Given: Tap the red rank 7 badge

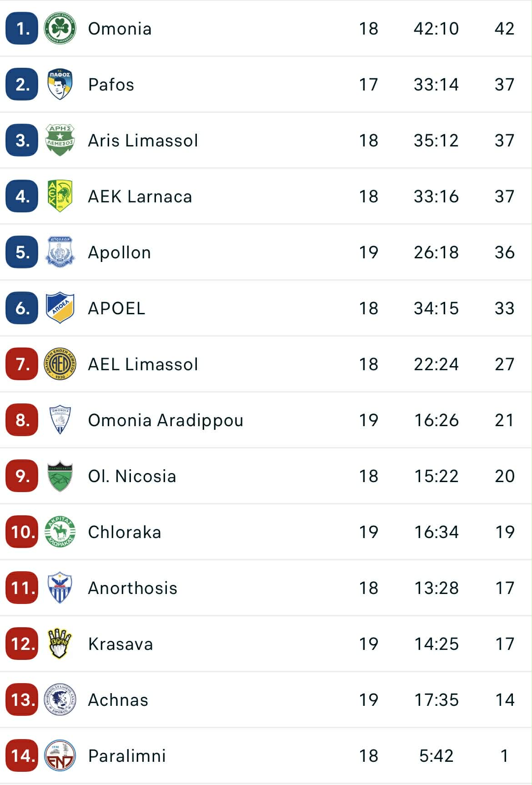Looking at the screenshot, I should (x=22, y=364).
